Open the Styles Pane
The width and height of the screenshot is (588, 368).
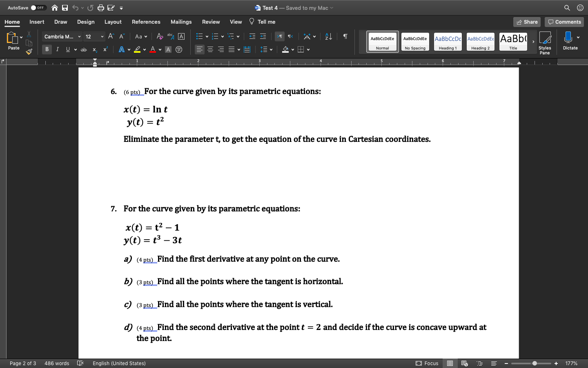545,43
